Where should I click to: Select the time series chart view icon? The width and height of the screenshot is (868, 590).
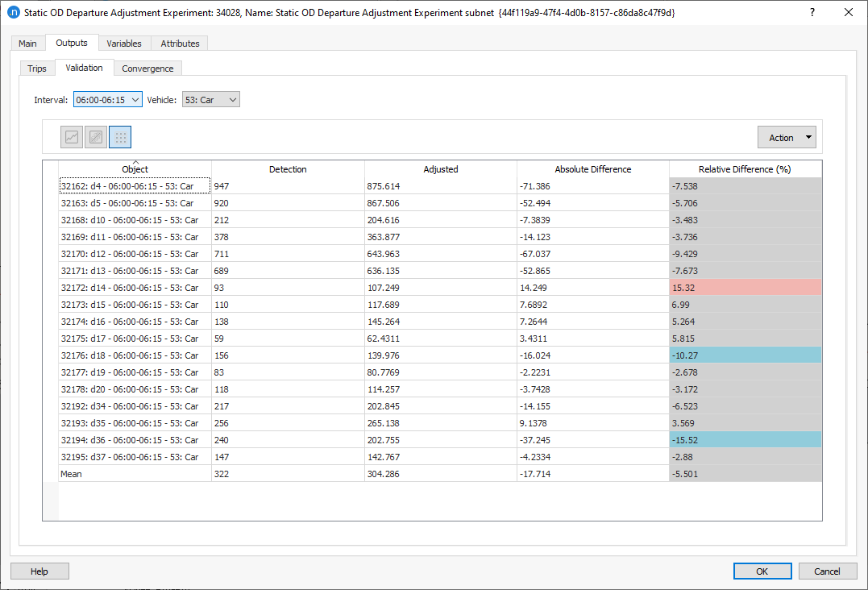pos(71,136)
